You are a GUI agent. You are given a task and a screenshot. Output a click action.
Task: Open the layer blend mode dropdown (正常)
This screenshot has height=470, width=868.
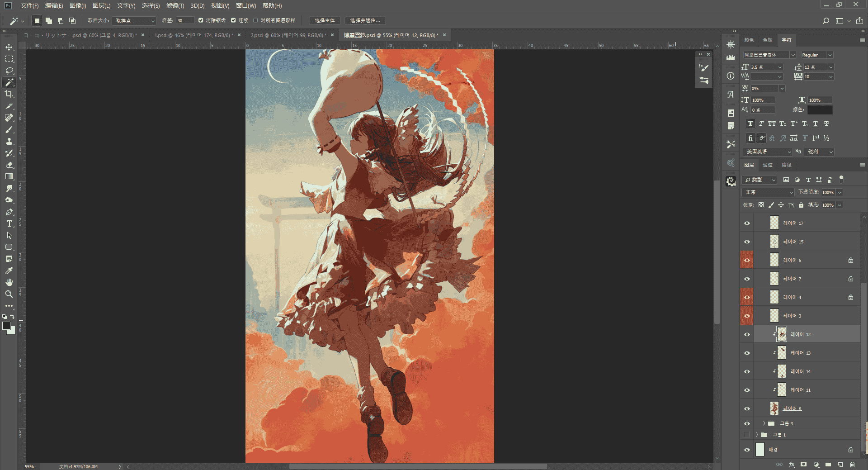[768, 192]
